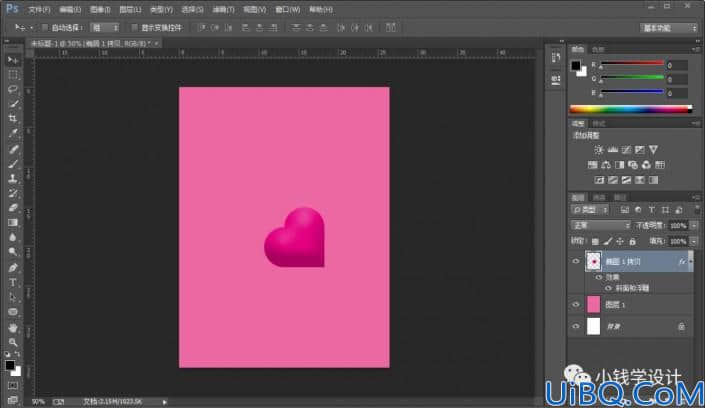
Task: Pick a color from the spectrum ramp
Action: [630, 109]
